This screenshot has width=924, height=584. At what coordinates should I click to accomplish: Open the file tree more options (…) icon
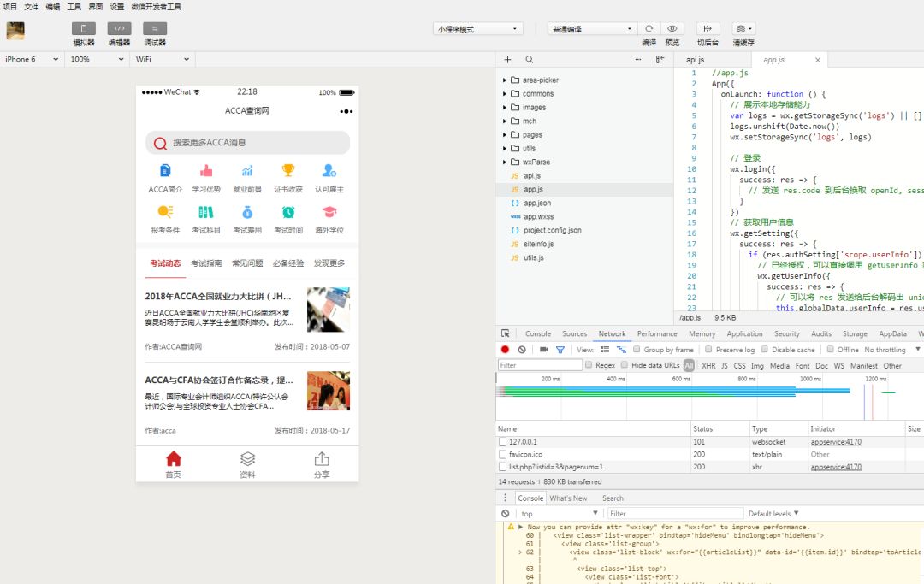click(638, 60)
